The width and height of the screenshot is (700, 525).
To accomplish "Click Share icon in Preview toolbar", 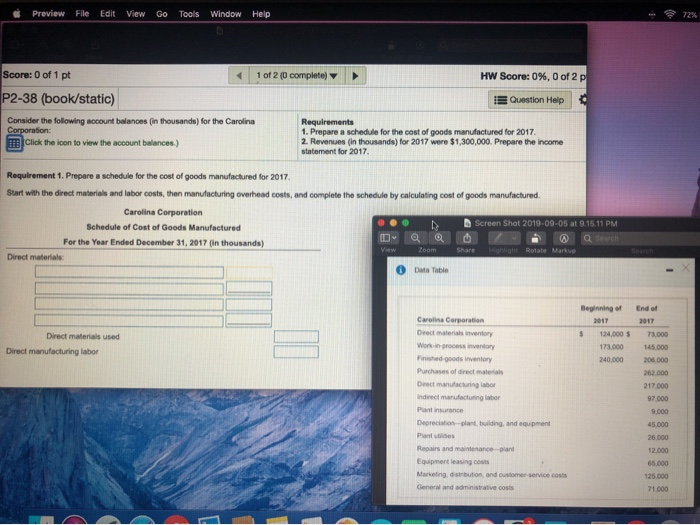I will [x=467, y=238].
